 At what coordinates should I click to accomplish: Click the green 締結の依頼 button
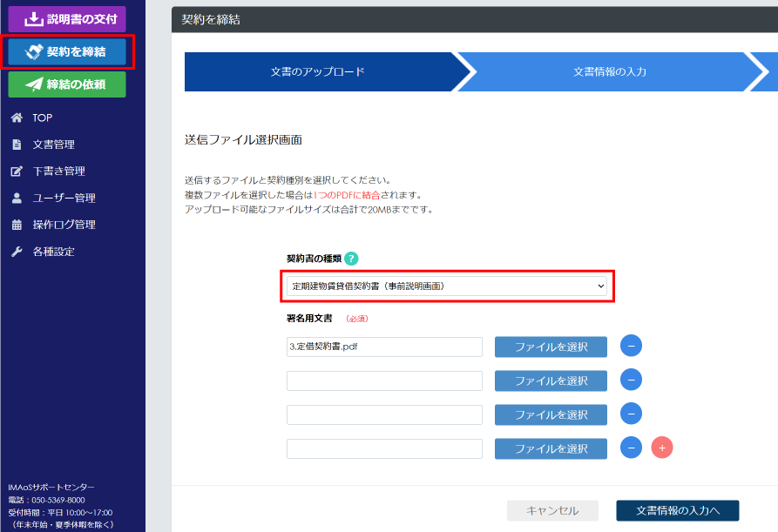tap(67, 84)
